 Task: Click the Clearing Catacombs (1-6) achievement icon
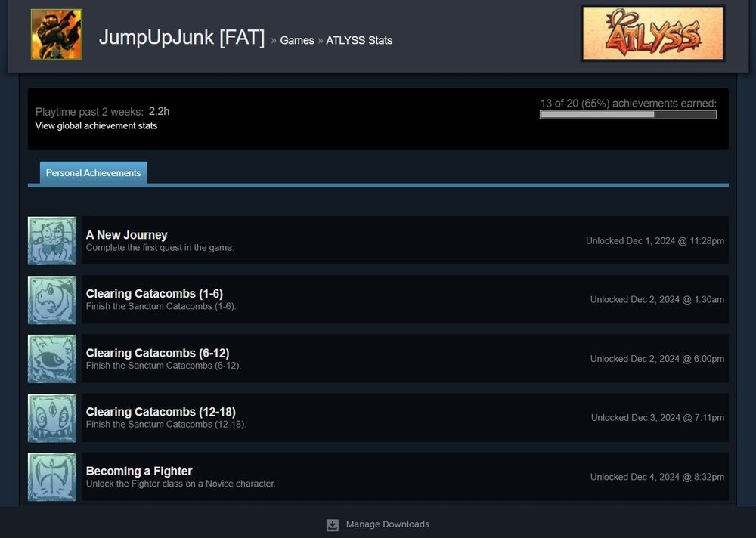[x=51, y=300]
